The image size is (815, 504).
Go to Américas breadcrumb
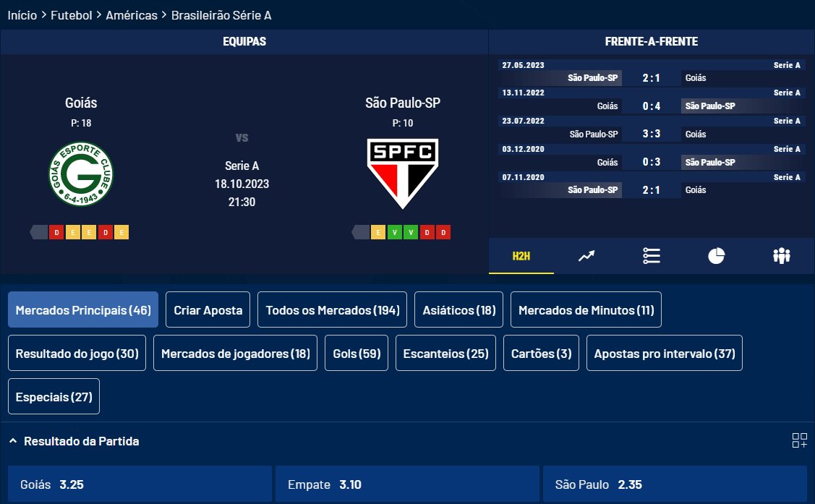point(132,15)
